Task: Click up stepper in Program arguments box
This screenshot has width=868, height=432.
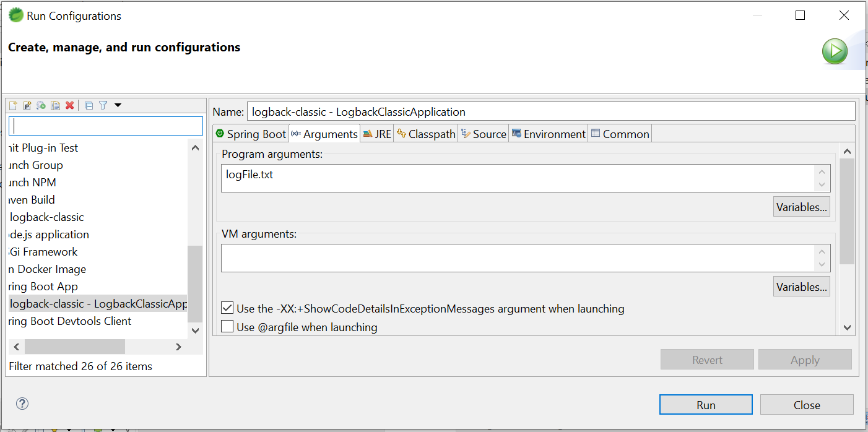Action: [x=822, y=172]
